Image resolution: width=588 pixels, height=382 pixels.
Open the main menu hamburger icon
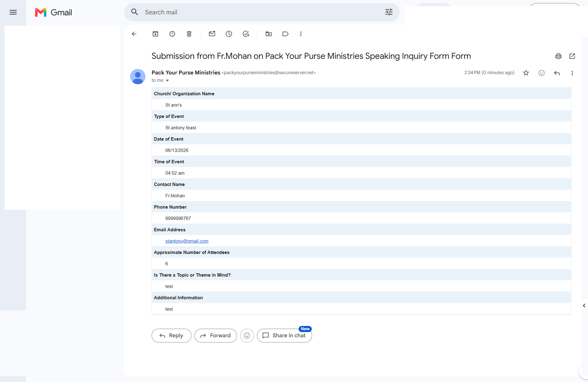click(13, 12)
